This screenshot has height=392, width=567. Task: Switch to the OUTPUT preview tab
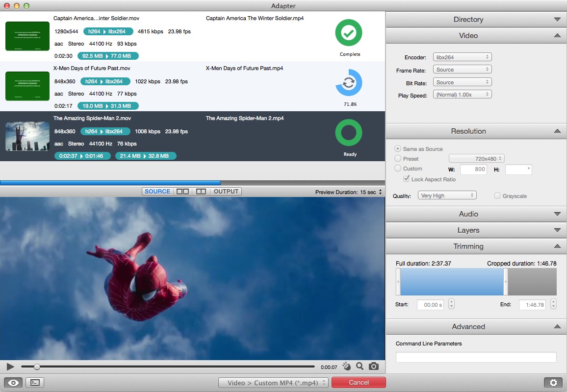point(226,192)
